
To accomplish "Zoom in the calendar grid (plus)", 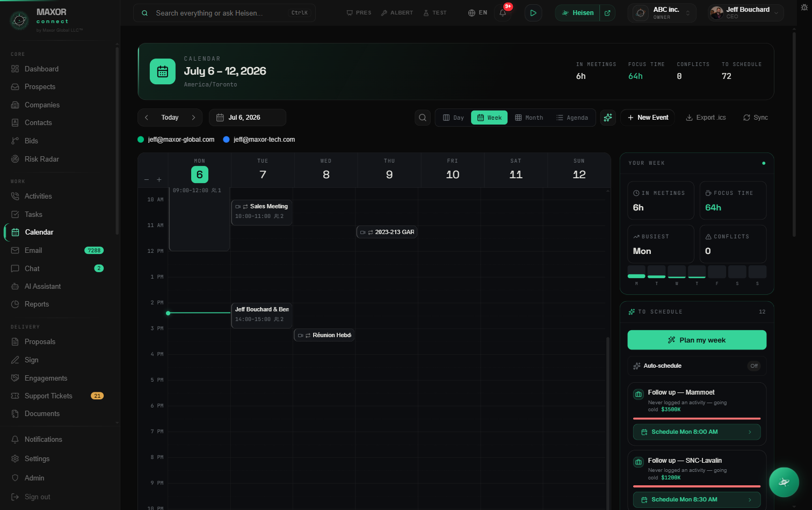I will point(159,180).
